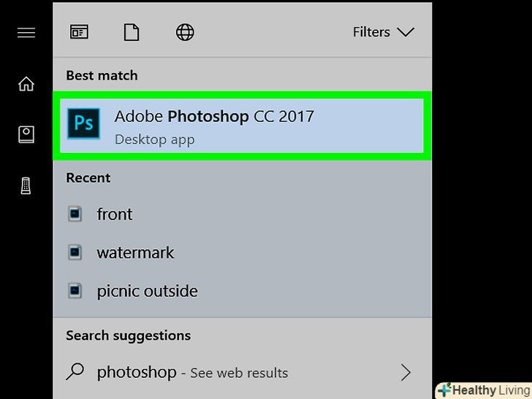Select photoshop See web results suggestion
Screen dimensions: 532x399
pyautogui.click(x=192, y=373)
